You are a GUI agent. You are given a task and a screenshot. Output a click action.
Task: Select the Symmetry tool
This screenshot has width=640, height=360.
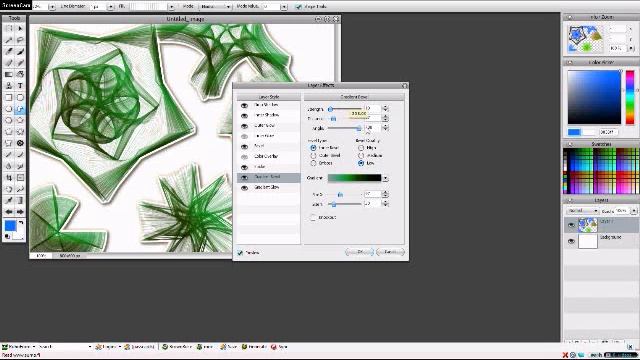pyautogui.click(x=20, y=143)
